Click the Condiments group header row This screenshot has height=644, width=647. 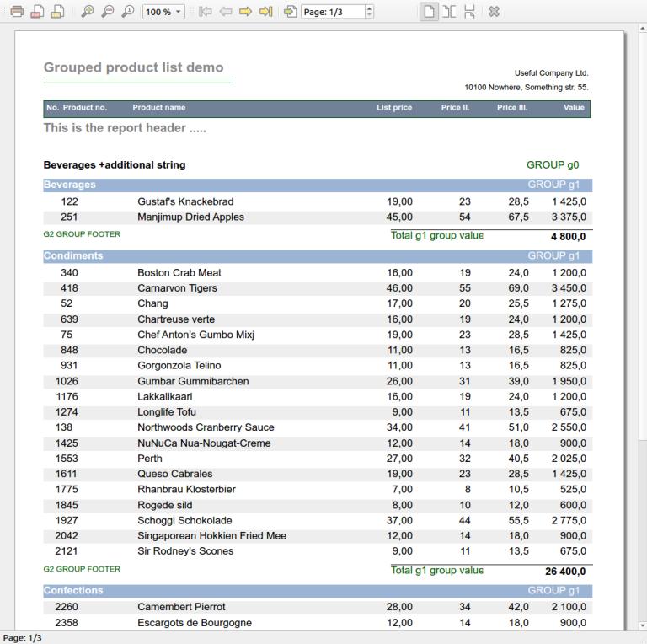(317, 256)
